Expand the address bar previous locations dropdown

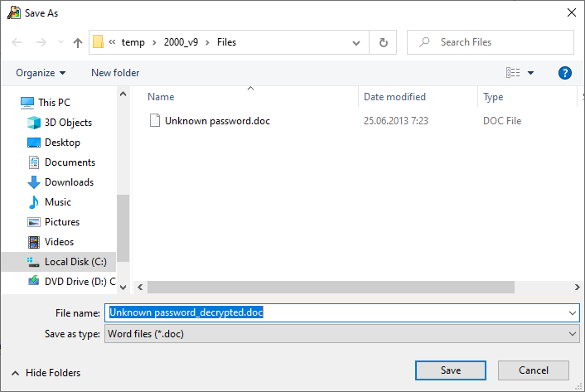click(355, 42)
